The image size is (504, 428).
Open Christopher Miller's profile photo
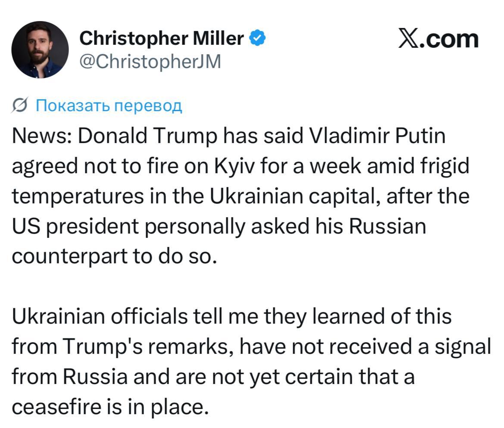coord(40,50)
